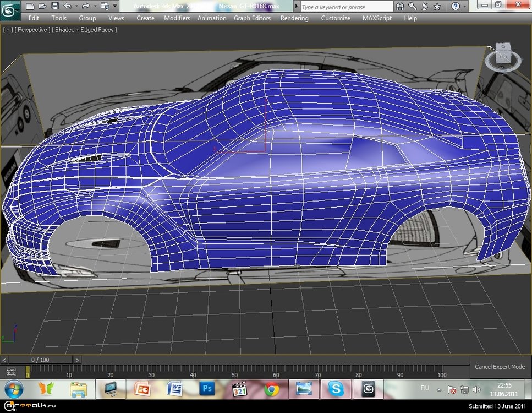Open the Help question mark icon
Viewport: 532px width, 413px height.
(x=455, y=7)
